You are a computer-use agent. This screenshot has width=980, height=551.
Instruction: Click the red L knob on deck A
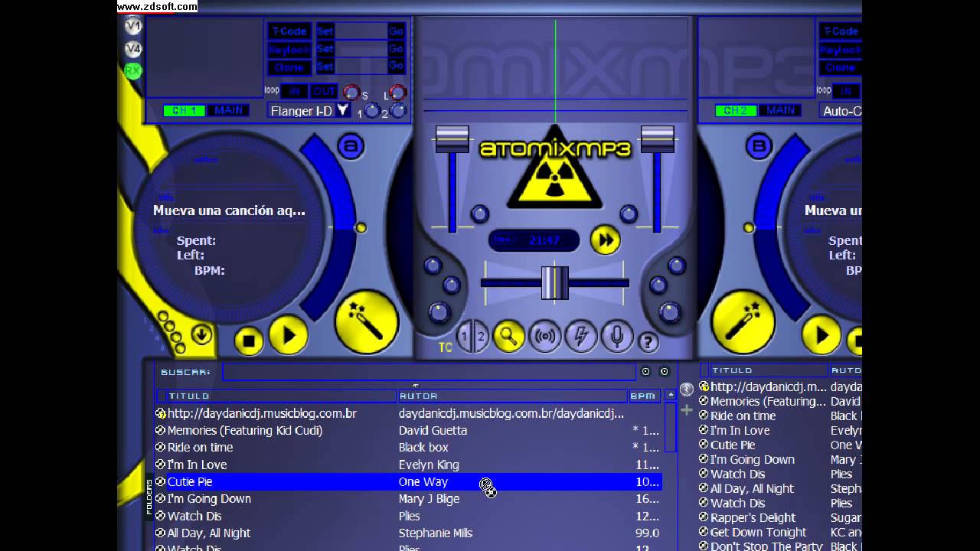397,93
